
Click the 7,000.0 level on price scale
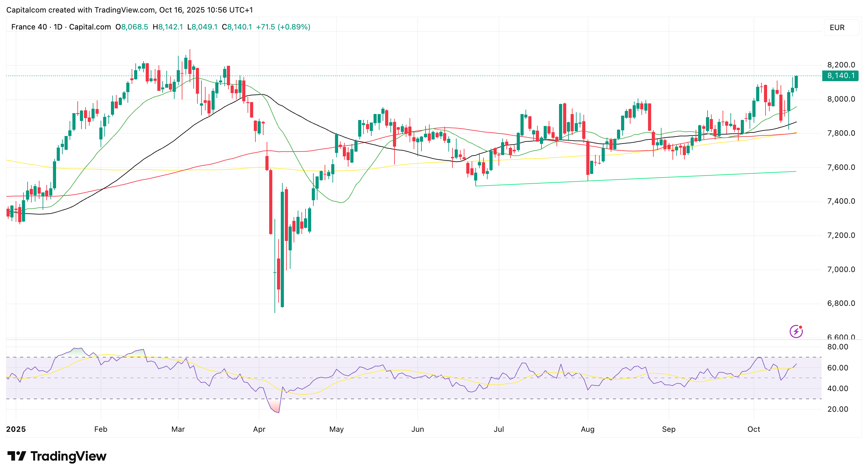tap(841, 269)
